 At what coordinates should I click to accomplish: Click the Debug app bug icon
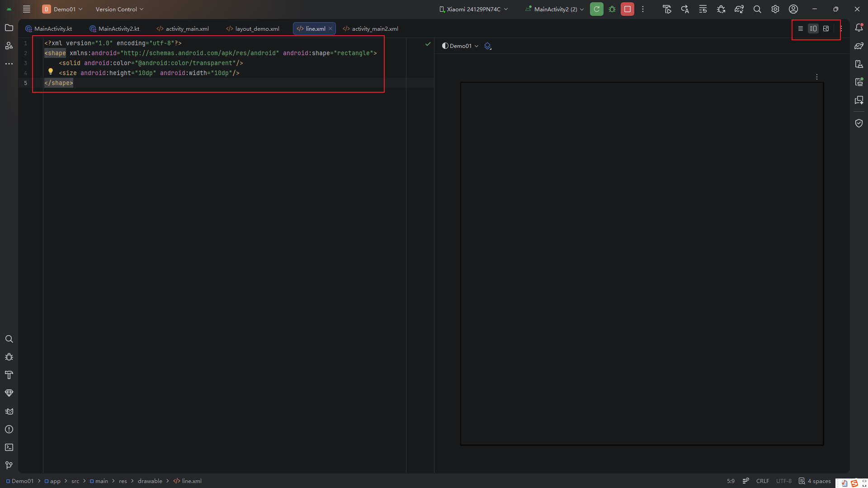pyautogui.click(x=612, y=9)
